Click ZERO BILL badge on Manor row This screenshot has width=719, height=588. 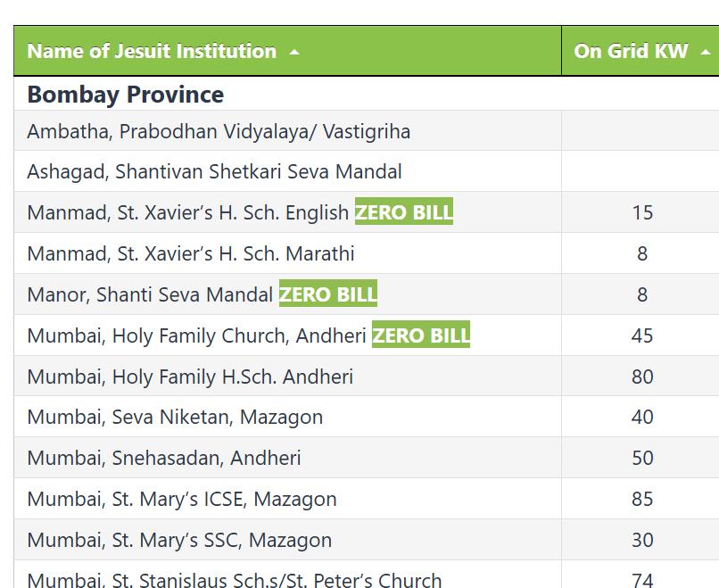328,294
